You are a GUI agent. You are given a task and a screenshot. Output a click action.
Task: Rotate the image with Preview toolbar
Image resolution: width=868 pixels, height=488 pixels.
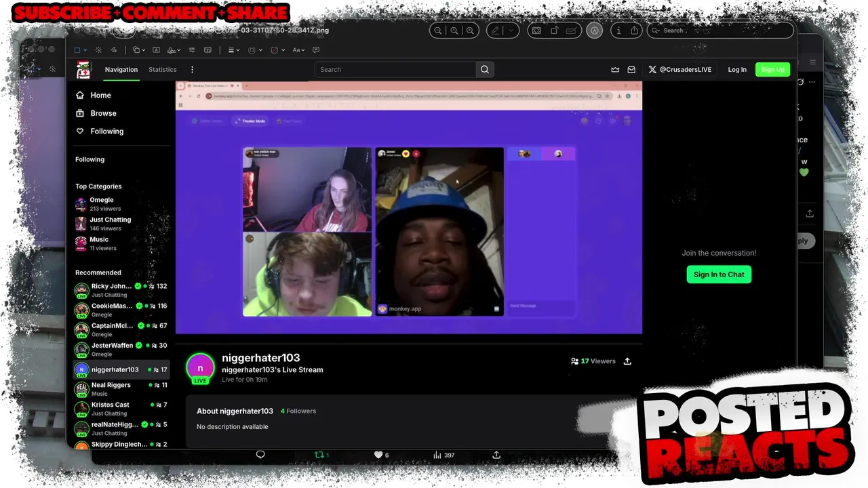point(554,30)
